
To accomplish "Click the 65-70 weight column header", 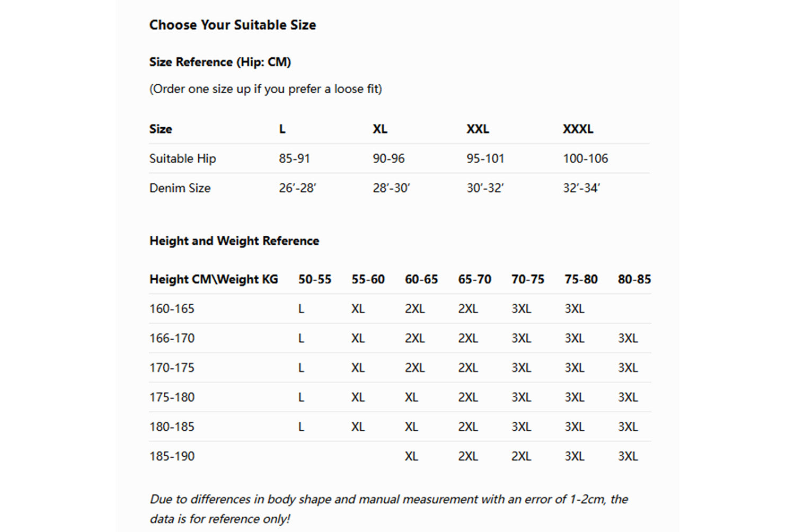I will click(x=474, y=279).
